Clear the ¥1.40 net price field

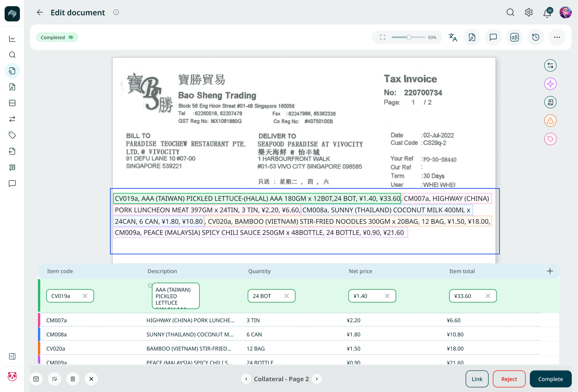tap(387, 296)
